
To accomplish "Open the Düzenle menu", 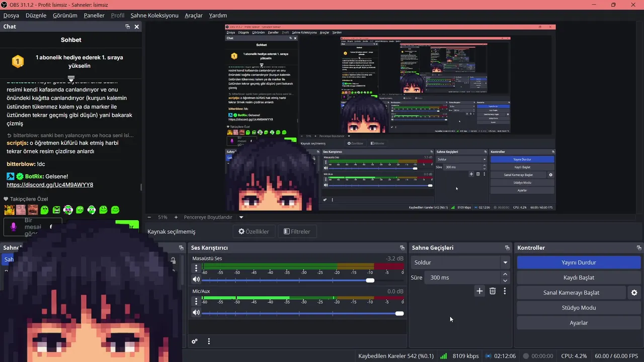I will pos(36,16).
